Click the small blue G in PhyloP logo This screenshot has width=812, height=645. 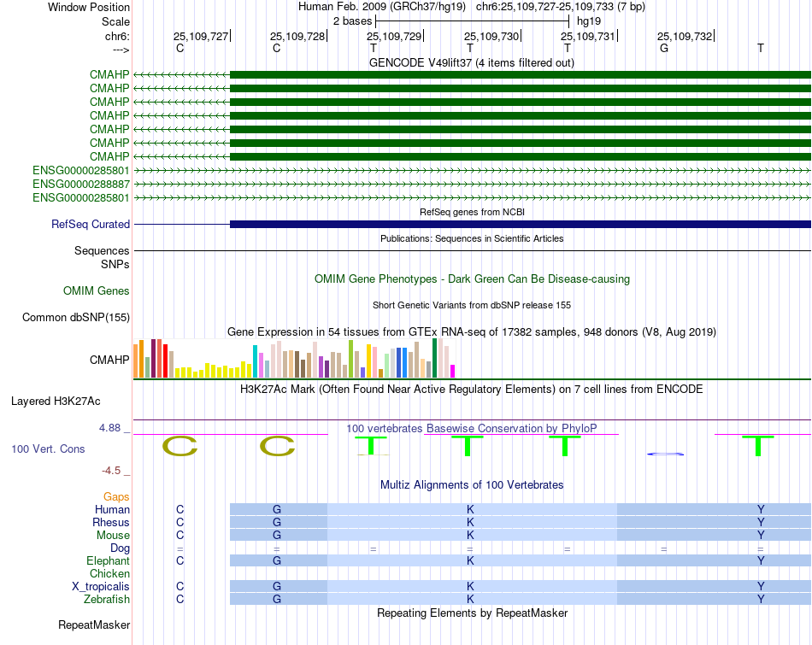665,454
